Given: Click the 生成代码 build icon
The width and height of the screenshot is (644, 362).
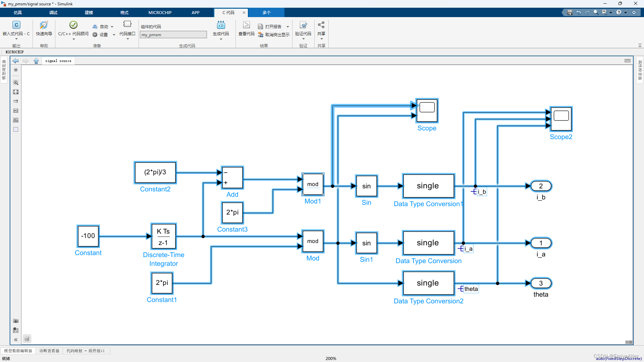Looking at the screenshot, I should point(221,25).
